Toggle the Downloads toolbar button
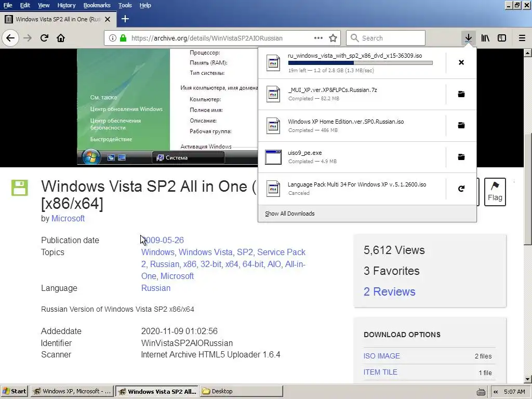Viewport: 532px width, 399px height. tap(468, 38)
